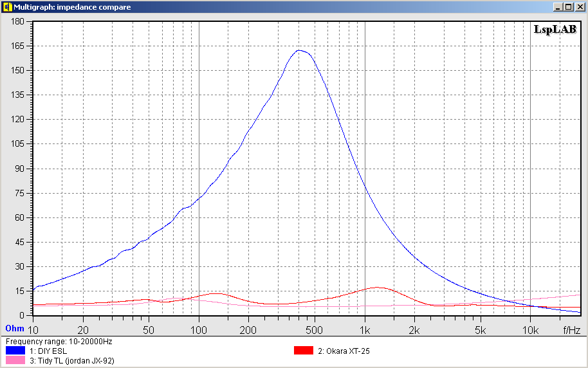The width and height of the screenshot is (588, 368).
Task: Click the blue DIY ESL legend swatch
Action: pos(15,351)
